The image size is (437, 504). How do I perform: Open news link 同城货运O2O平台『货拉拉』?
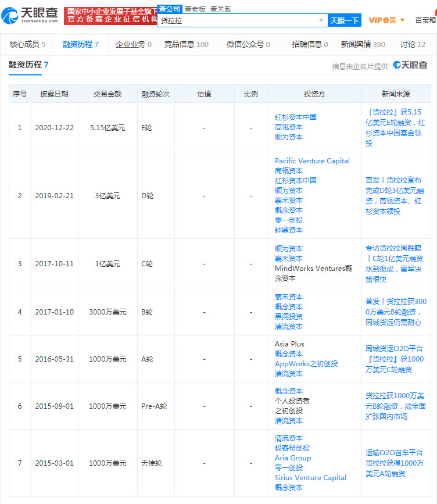[396, 359]
